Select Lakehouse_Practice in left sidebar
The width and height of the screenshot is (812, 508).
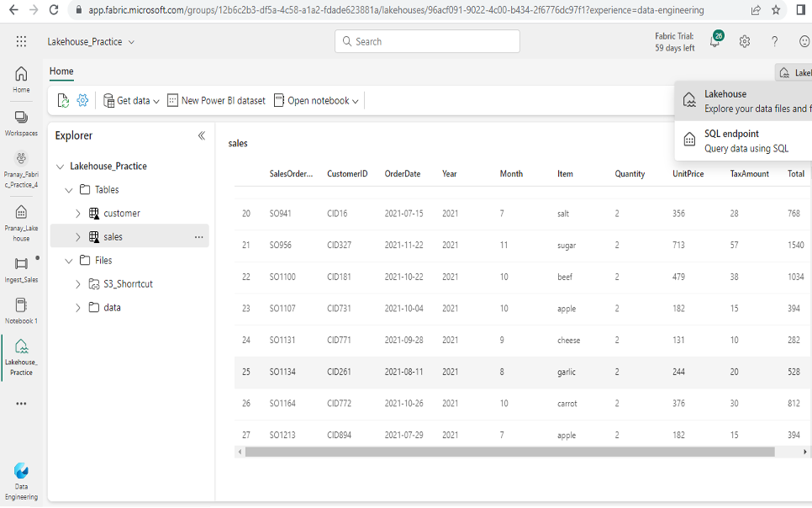[21, 357]
